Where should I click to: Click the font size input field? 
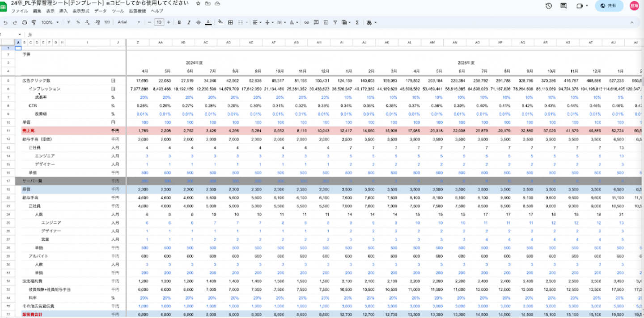(x=159, y=22)
